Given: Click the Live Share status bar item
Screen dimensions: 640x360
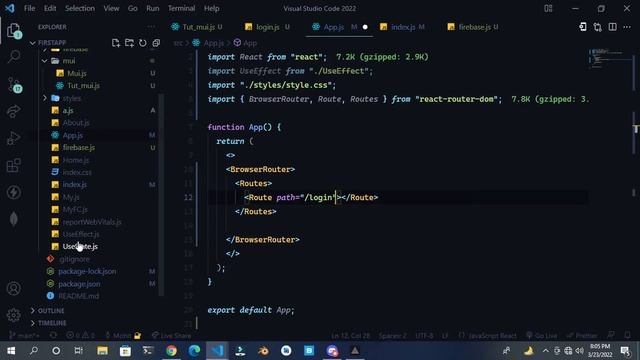Looking at the screenshot, I should pos(171,336).
